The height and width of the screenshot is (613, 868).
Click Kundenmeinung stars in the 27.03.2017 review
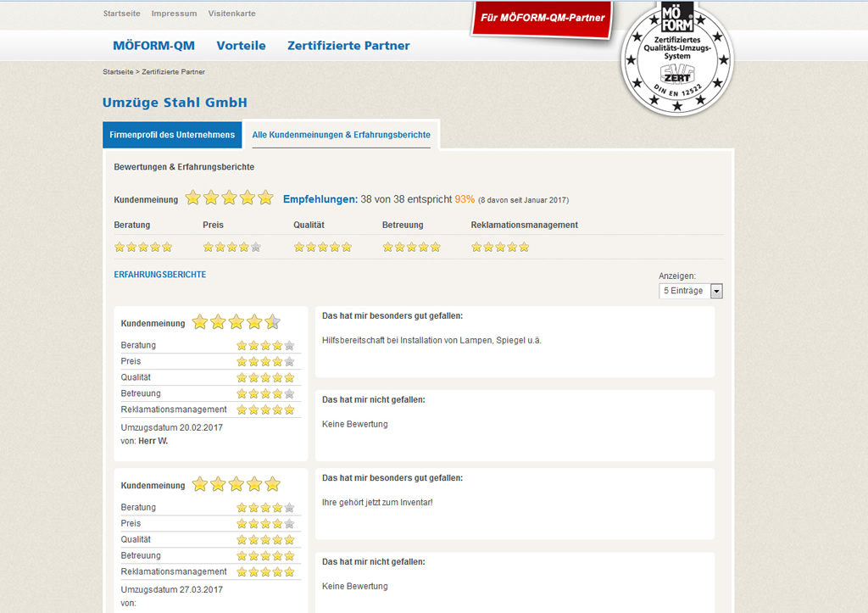coord(236,484)
